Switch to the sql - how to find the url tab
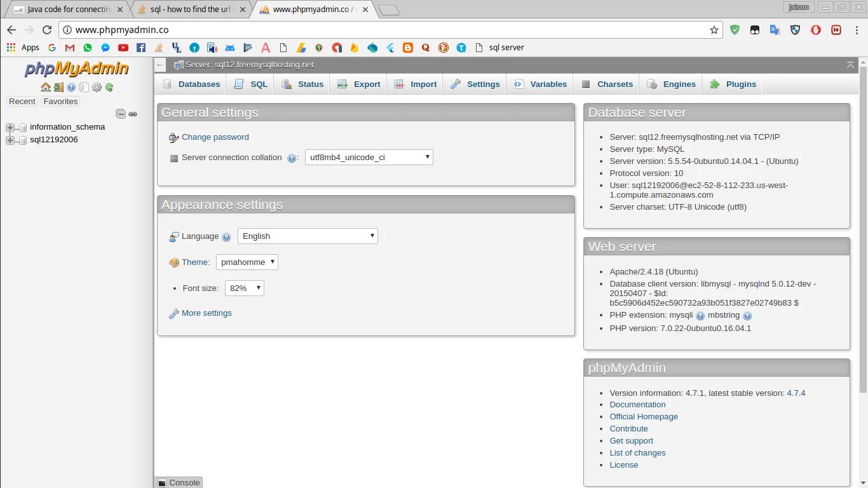Image resolution: width=868 pixels, height=488 pixels. pyautogui.click(x=191, y=10)
